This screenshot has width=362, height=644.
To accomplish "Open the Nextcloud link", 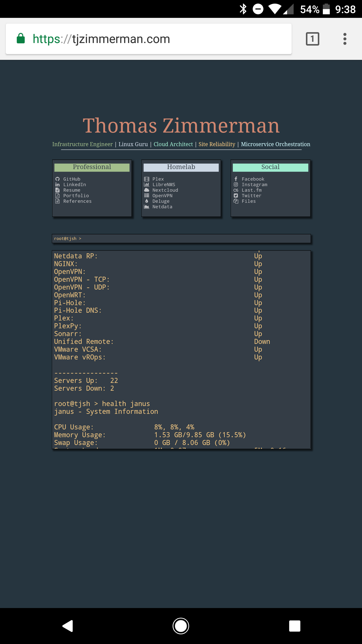I will click(x=165, y=190).
